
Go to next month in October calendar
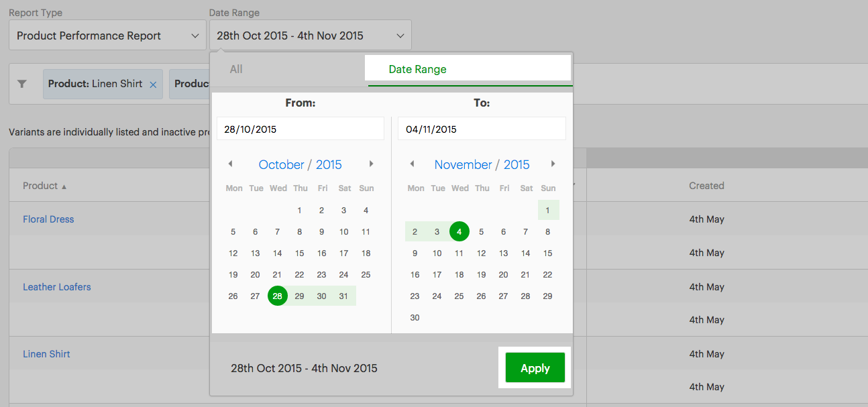pos(371,164)
